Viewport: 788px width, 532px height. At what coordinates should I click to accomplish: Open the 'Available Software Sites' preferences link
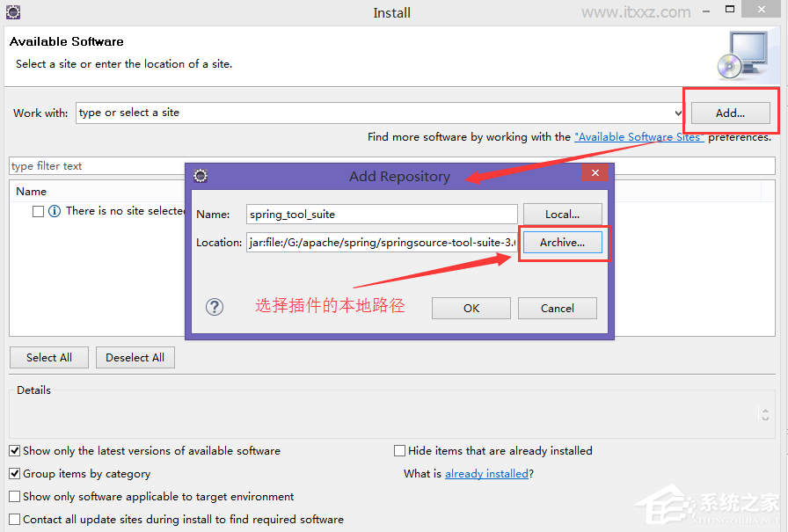638,136
